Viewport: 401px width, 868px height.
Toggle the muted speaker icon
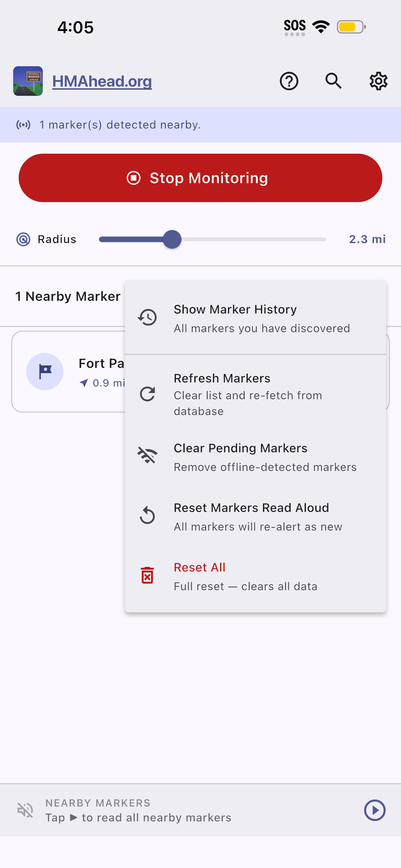[x=25, y=810]
